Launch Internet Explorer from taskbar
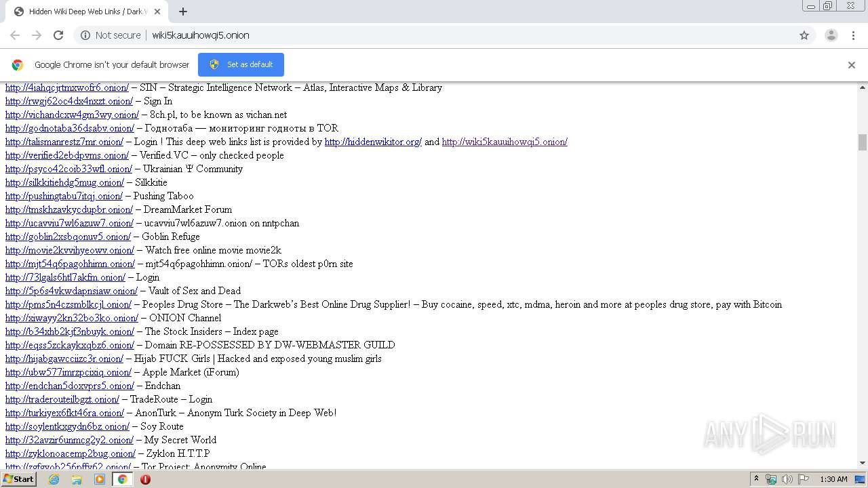 coord(54,479)
